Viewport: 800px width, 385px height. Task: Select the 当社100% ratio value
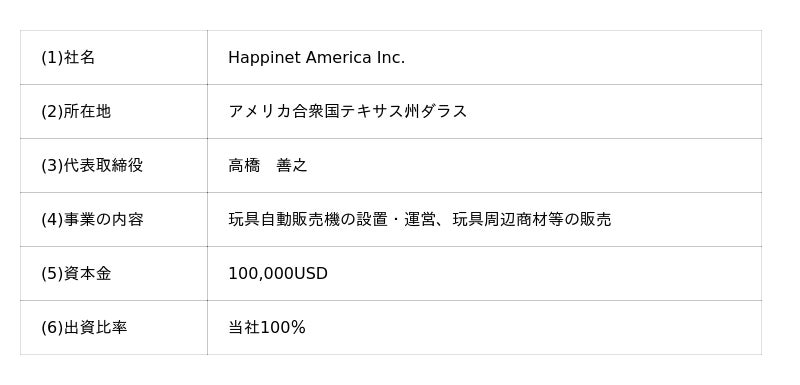point(267,327)
